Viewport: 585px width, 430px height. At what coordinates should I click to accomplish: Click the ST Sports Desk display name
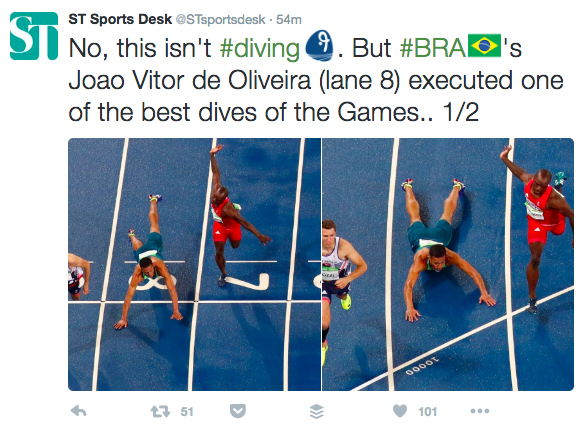click(120, 19)
